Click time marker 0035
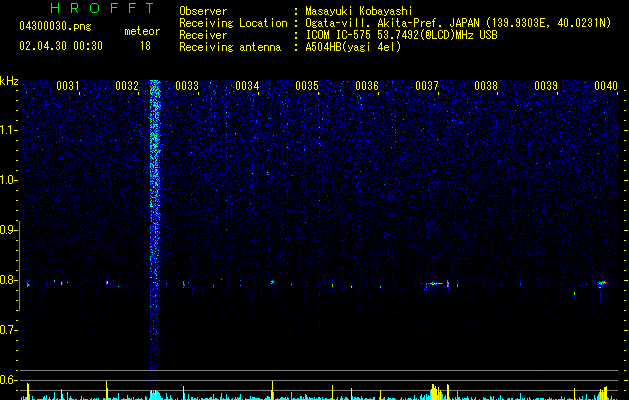The height and width of the screenshot is (400, 629). point(307,86)
